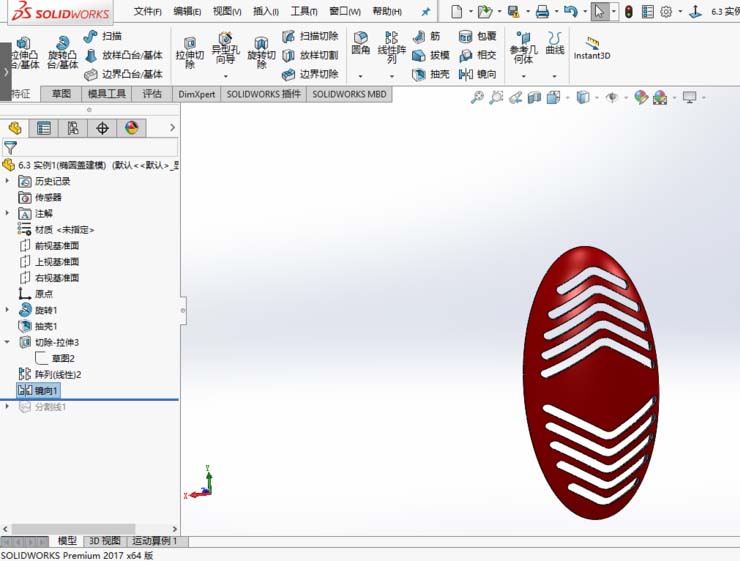Expand the 历史记录 history node

(x=7, y=181)
